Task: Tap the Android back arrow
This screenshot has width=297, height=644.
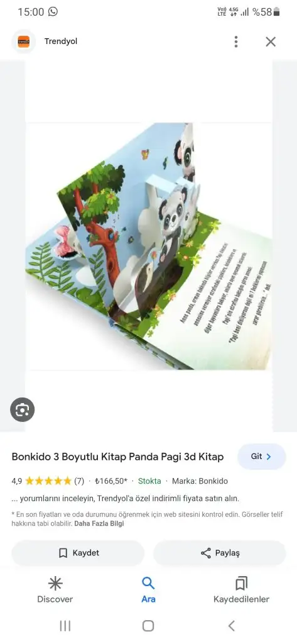Action: click(x=231, y=626)
